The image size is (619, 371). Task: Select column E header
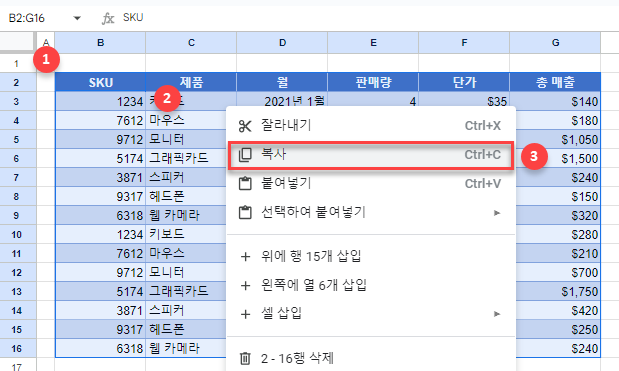point(373,43)
